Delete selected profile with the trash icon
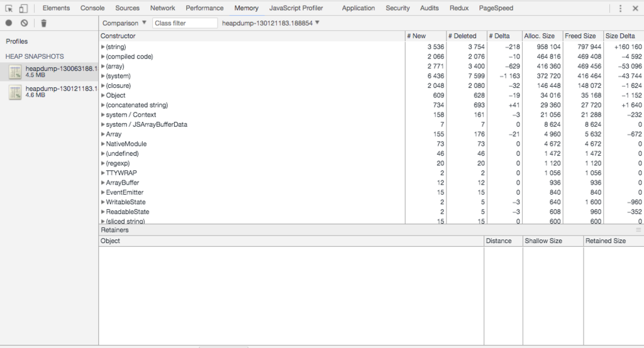The image size is (644, 348). 43,23
